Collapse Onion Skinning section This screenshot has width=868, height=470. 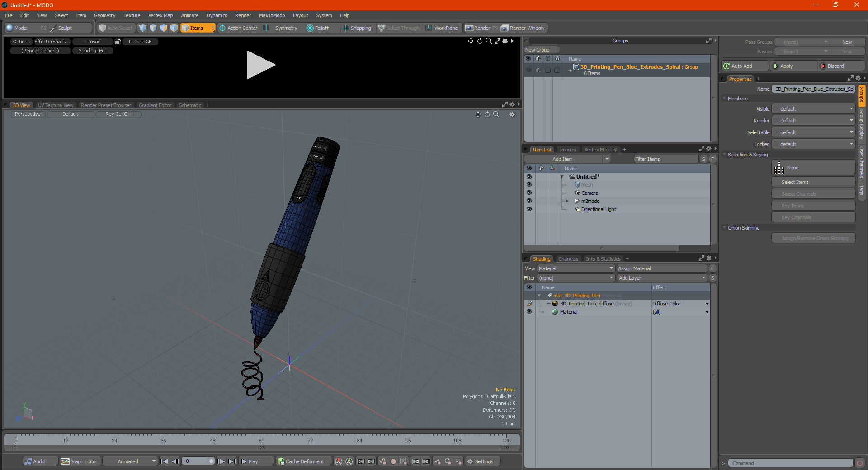click(725, 228)
